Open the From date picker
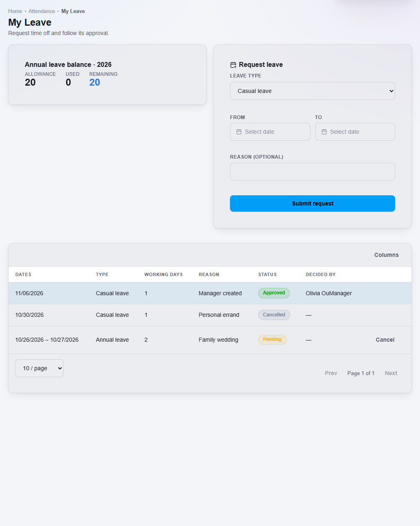 pyautogui.click(x=270, y=132)
